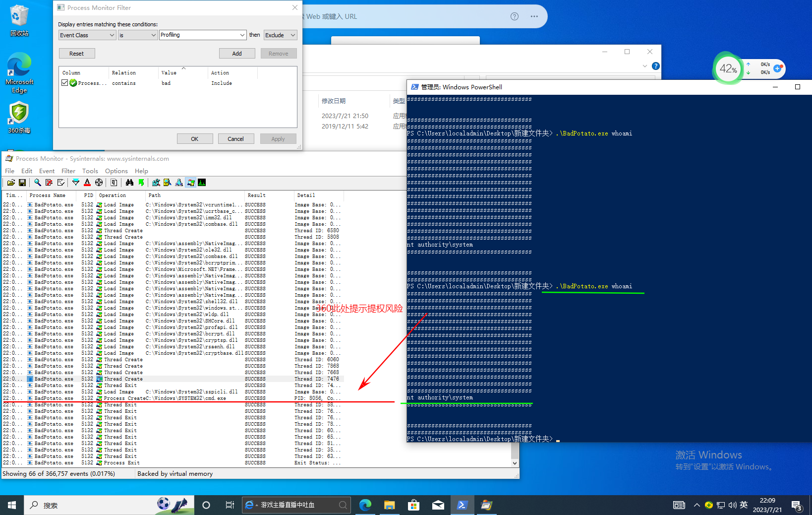The image size is (812, 515).
Task: Select the target crosshair Include Process icon
Action: pyautogui.click(x=99, y=183)
